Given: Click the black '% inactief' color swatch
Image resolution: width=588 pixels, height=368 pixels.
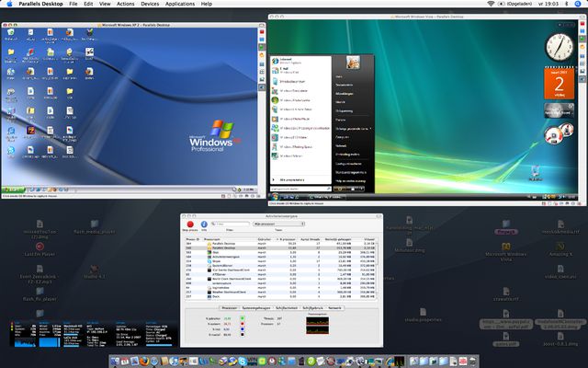Looking at the screenshot, I should (x=243, y=335).
